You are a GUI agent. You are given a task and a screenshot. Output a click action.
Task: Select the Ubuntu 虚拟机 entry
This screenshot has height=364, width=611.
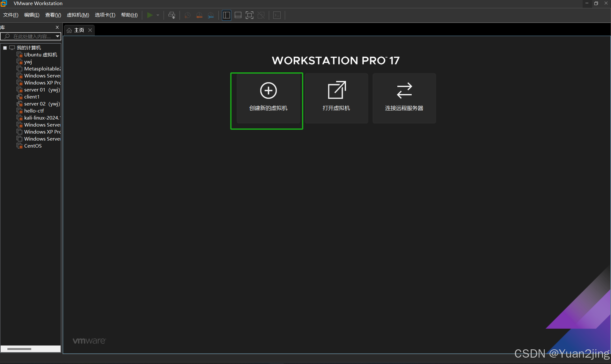[x=40, y=55]
